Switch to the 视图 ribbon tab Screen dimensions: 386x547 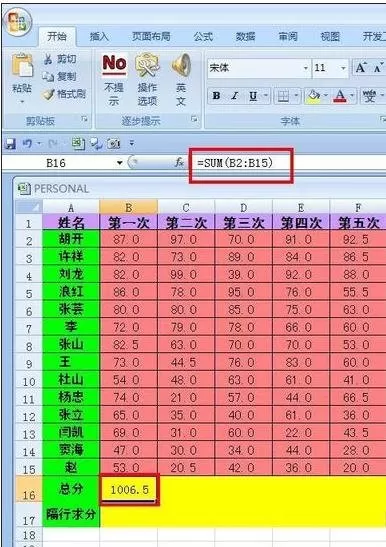click(330, 36)
